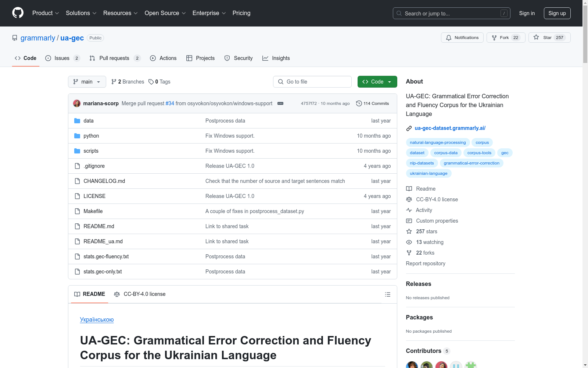Click the star icon beside 257 stars
Screen dimensions: 588x368
(x=409, y=231)
